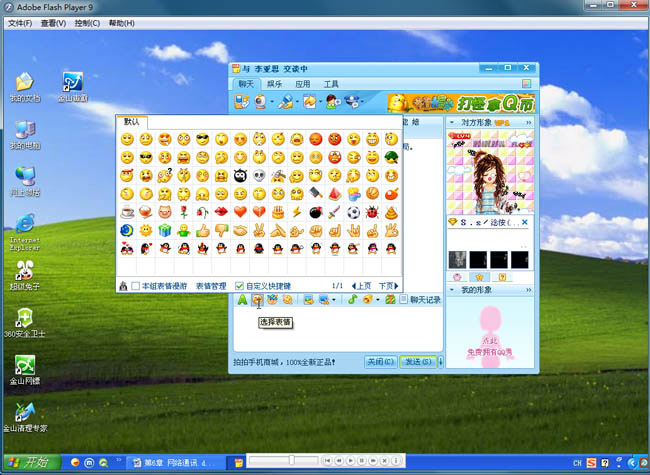Select the green gift box emoticon

[165, 230]
